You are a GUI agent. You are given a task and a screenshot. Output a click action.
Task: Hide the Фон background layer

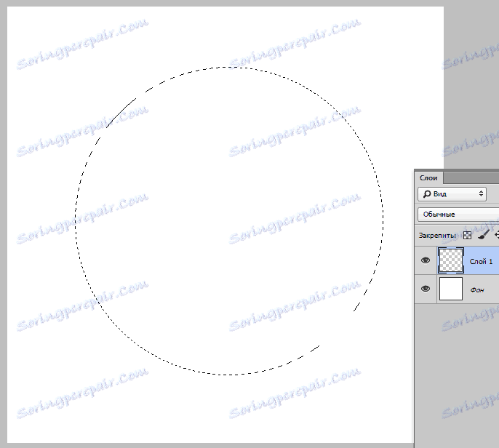click(426, 289)
